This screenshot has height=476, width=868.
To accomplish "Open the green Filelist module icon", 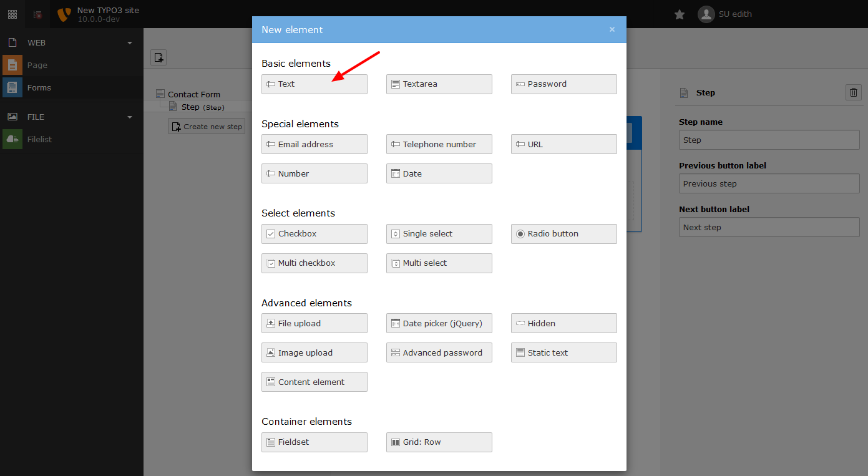I will pos(12,138).
